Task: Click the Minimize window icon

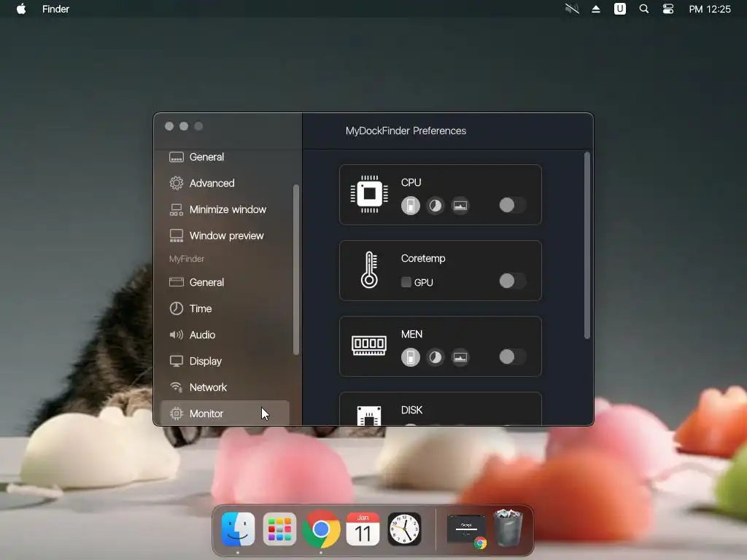Action: (177, 209)
